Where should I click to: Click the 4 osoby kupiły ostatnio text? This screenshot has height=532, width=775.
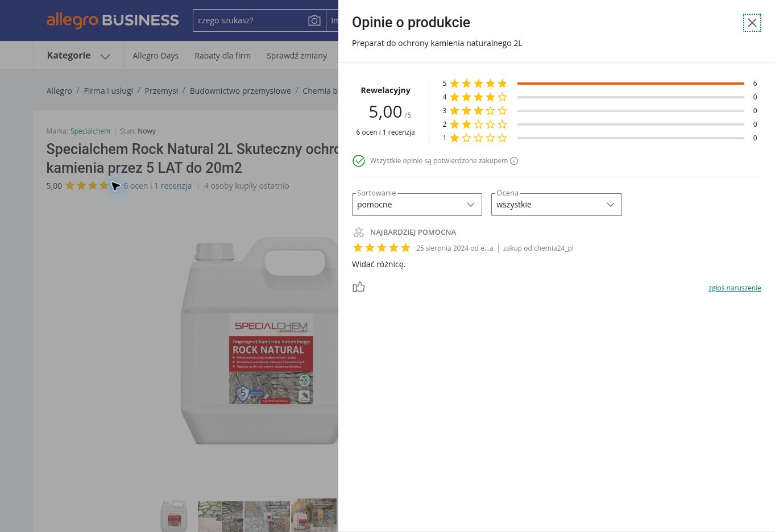(x=247, y=186)
